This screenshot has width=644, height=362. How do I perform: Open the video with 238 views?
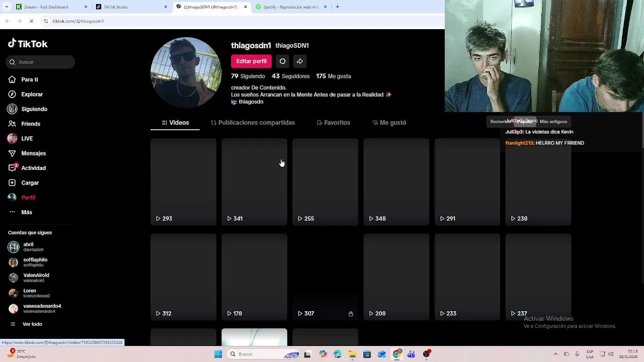click(x=538, y=182)
